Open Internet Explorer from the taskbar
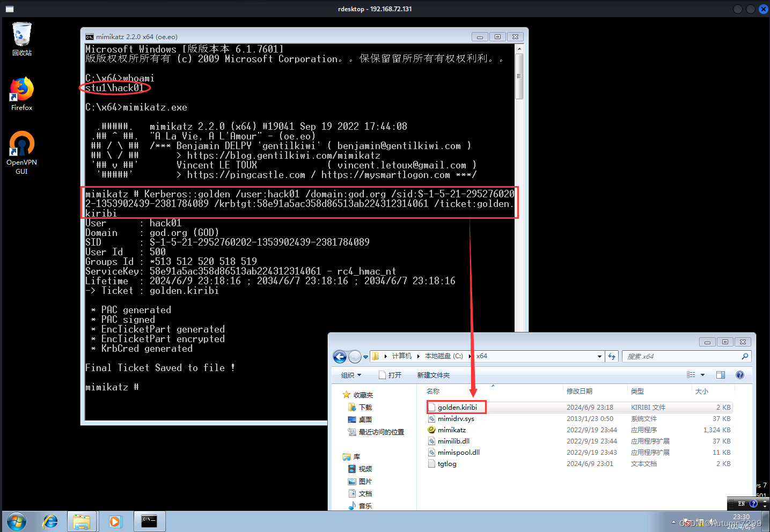770x532 pixels. pos(50,521)
